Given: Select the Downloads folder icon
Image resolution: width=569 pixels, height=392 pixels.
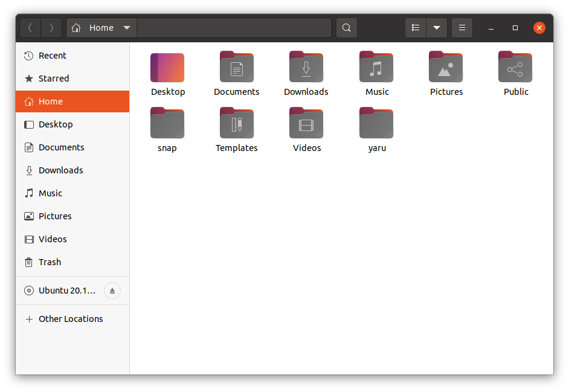Looking at the screenshot, I should [x=306, y=67].
